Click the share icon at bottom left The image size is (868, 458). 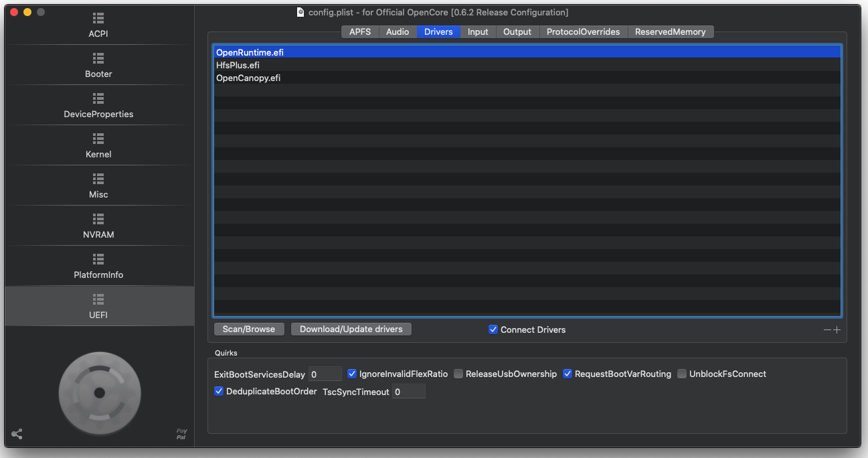pos(17,434)
